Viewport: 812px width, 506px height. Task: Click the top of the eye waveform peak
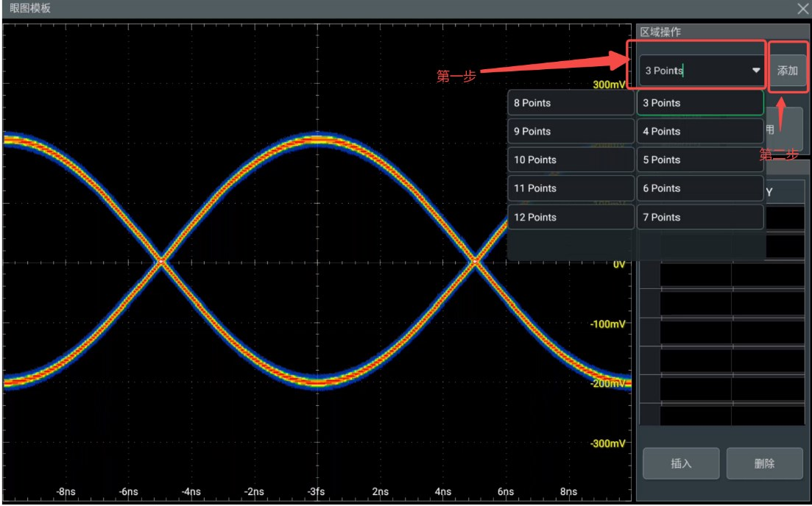pyautogui.click(x=317, y=139)
